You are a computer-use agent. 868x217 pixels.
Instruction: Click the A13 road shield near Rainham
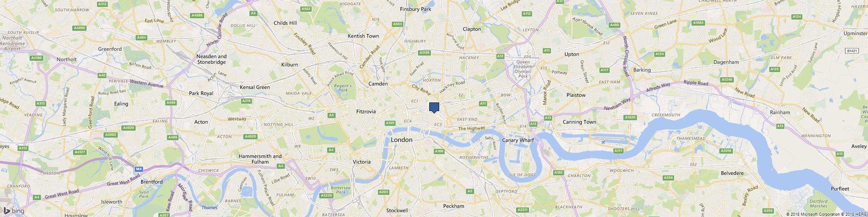pos(780,126)
